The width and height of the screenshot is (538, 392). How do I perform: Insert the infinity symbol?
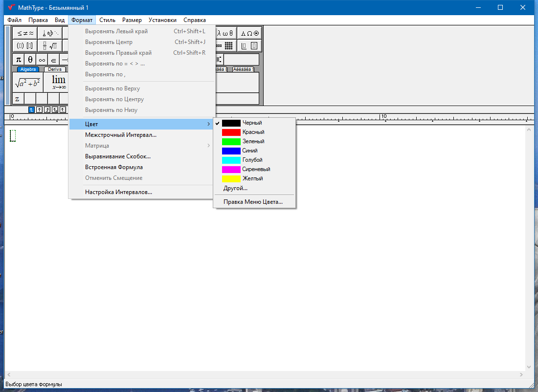click(x=42, y=60)
